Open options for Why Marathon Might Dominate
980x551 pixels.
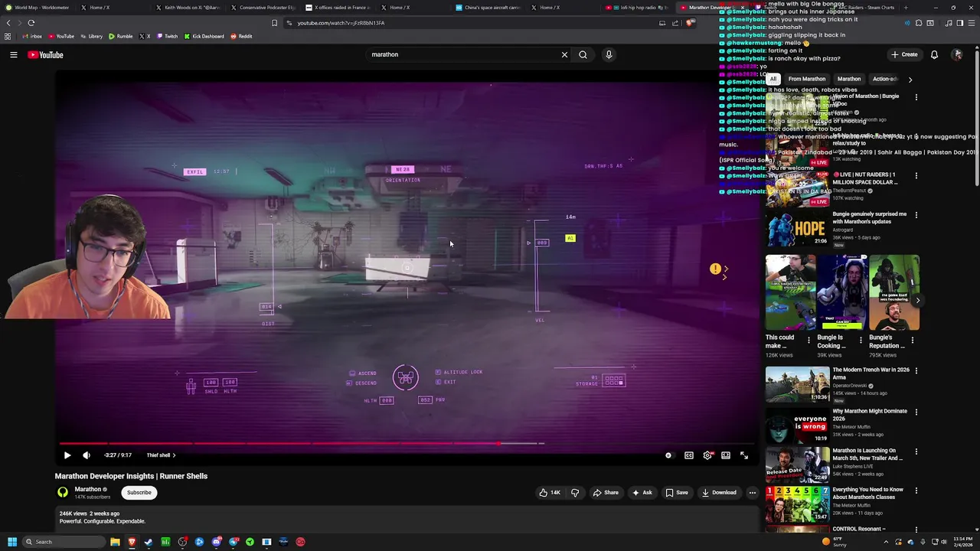(916, 412)
